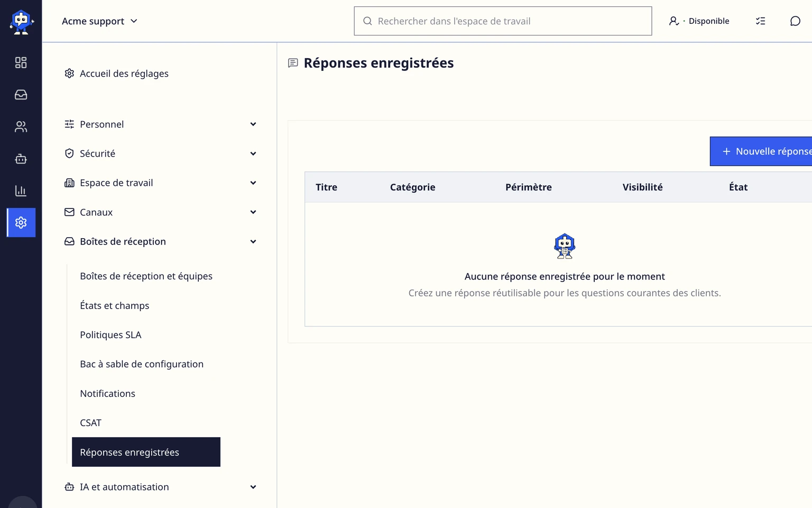The width and height of the screenshot is (812, 508).
Task: Click the building icon beside Espace de travail
Action: 69,183
